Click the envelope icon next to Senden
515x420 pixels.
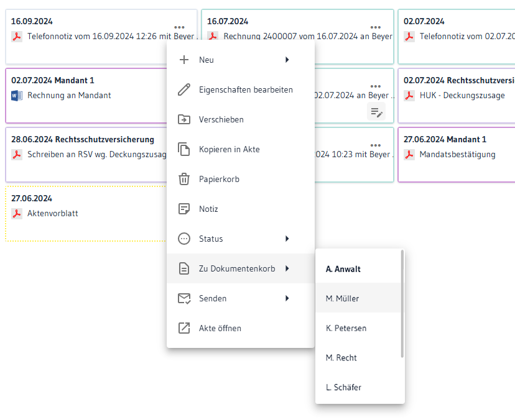point(183,298)
